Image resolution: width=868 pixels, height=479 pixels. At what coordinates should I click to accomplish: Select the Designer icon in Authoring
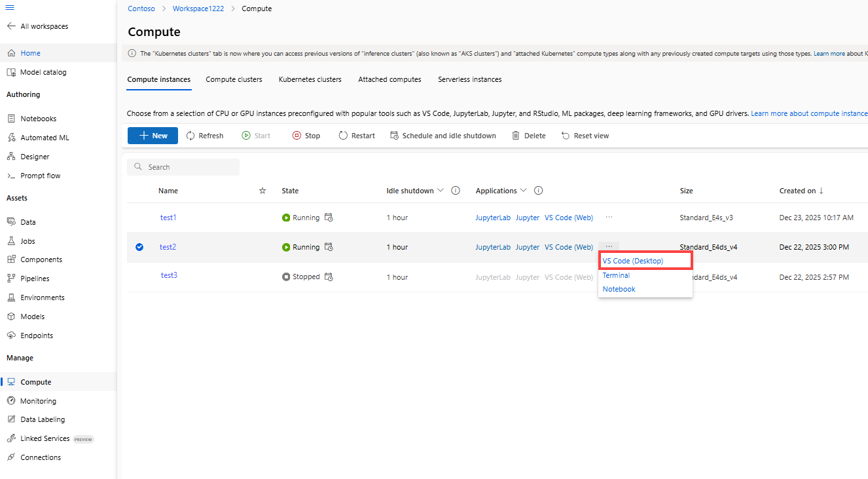11,156
